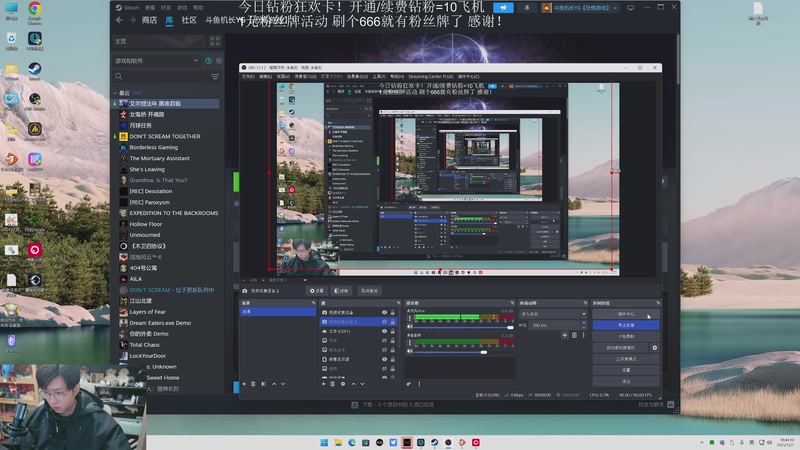This screenshot has height=450, width=800.
Task: Show hidden system tray icons chevron
Action: (x=702, y=442)
